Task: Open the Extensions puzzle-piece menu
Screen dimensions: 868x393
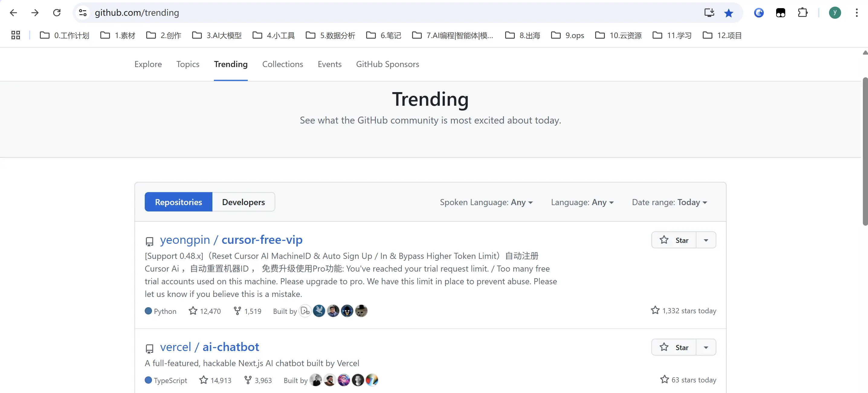Action: coord(803,13)
